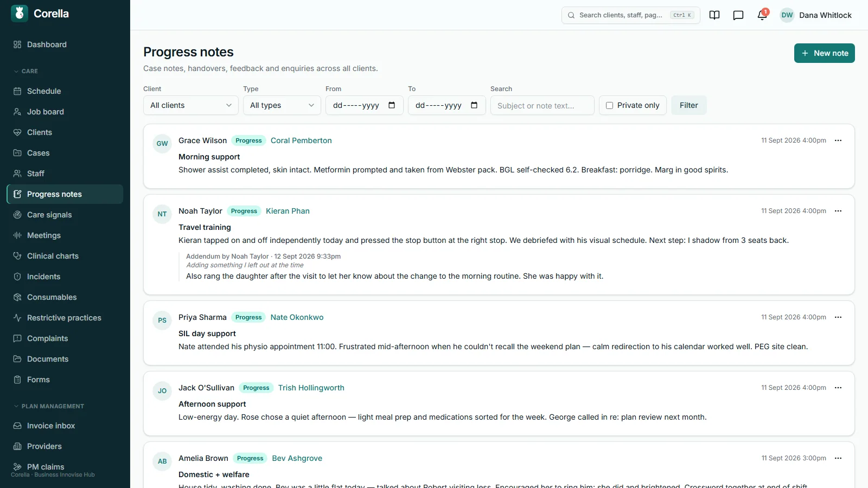Create a New note
868x488 pixels.
pyautogui.click(x=824, y=53)
